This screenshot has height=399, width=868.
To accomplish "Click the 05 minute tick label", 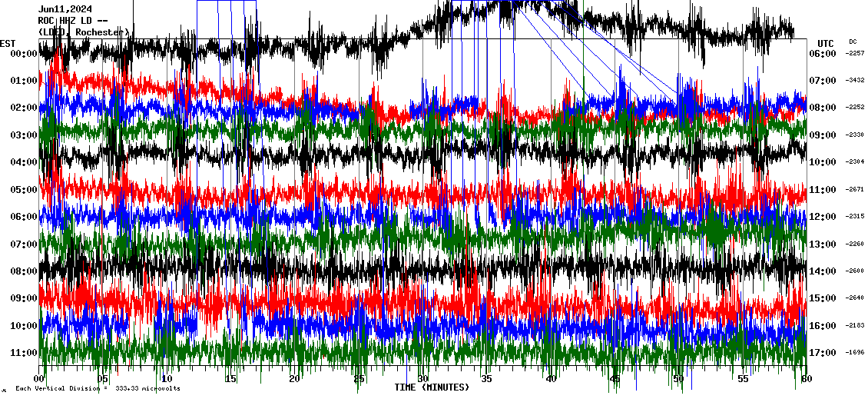I will coord(103,379).
